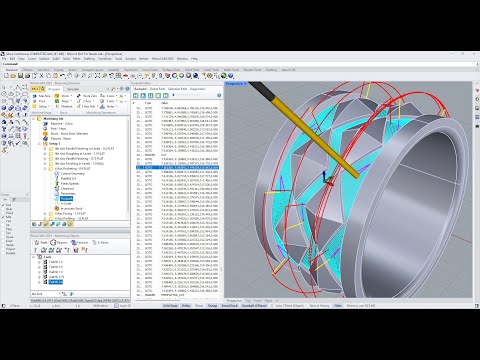The width and height of the screenshot is (480, 360).
Task: Select the Box solid tool icon
Action: pyautogui.click(x=4, y=108)
